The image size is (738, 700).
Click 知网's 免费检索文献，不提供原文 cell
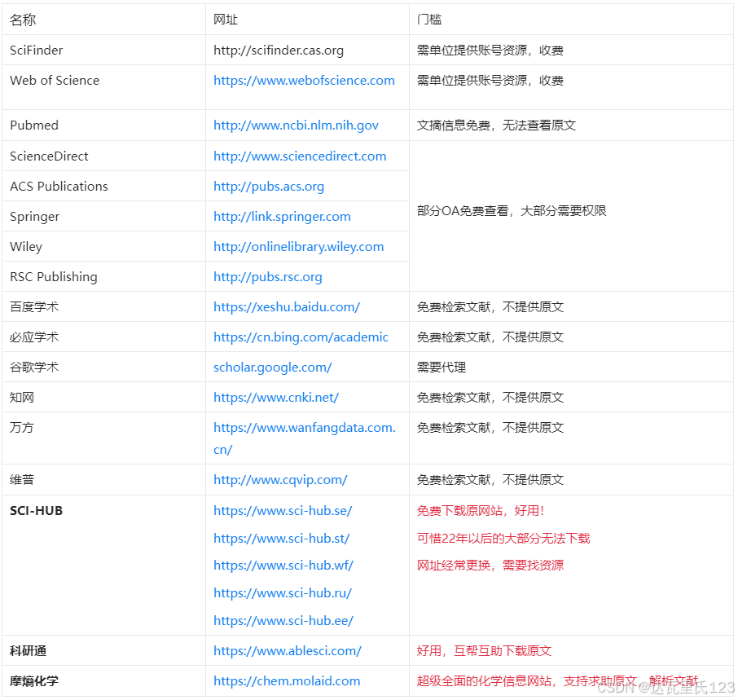[571, 397]
